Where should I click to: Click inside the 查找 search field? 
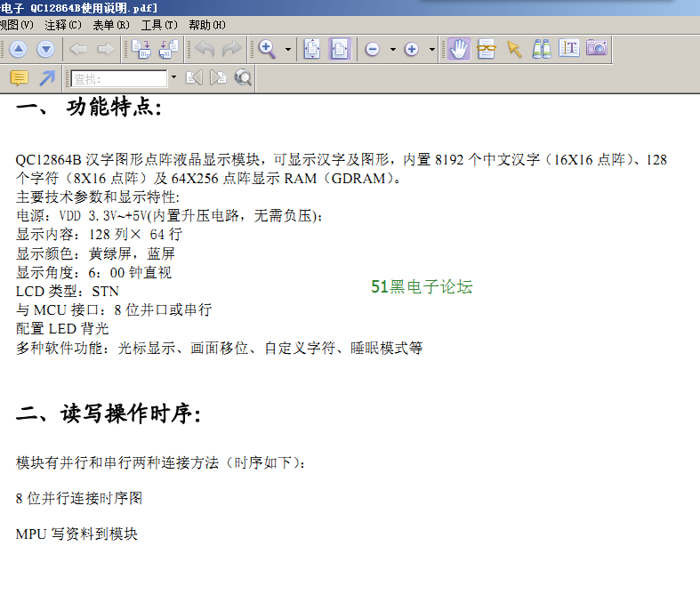pos(118,79)
